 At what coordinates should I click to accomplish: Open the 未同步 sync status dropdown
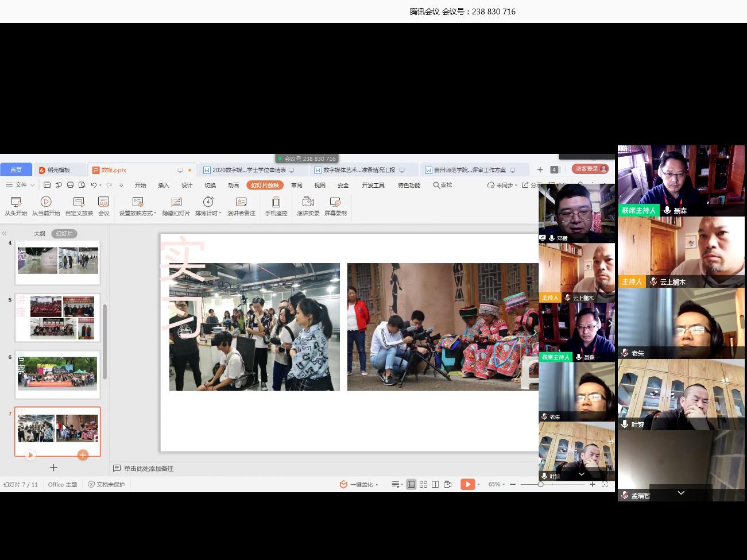[502, 185]
